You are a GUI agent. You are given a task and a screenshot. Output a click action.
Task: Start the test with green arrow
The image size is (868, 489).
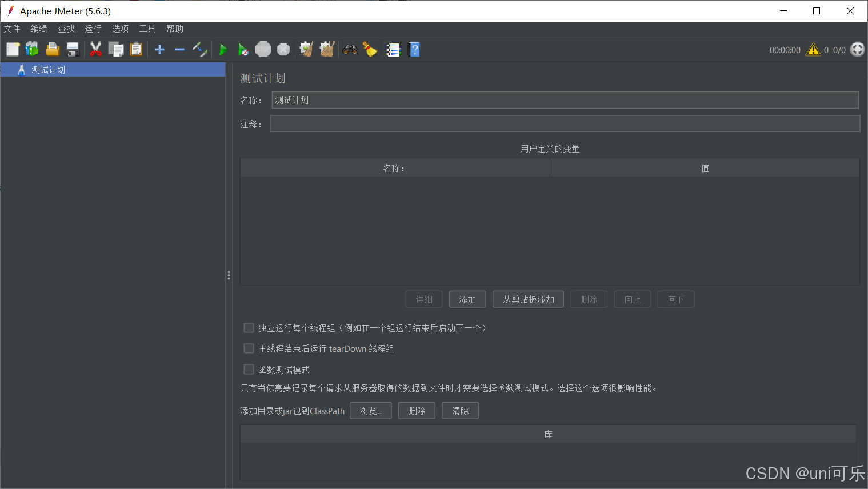pyautogui.click(x=223, y=50)
